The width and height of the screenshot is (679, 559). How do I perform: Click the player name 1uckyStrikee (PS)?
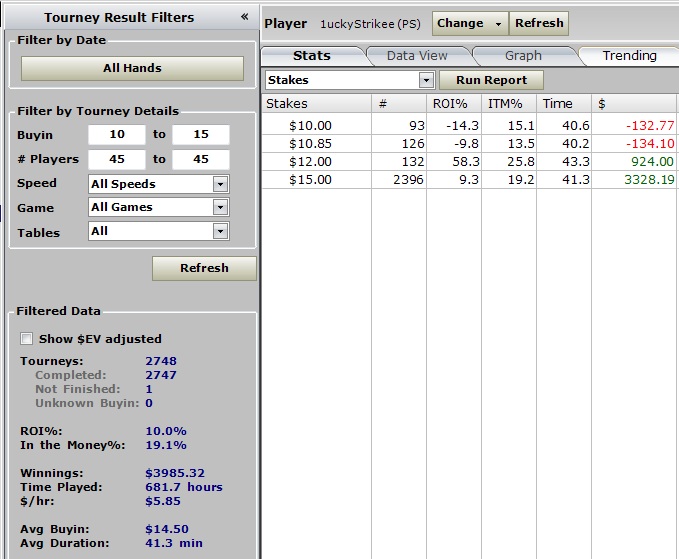pyautogui.click(x=370, y=24)
